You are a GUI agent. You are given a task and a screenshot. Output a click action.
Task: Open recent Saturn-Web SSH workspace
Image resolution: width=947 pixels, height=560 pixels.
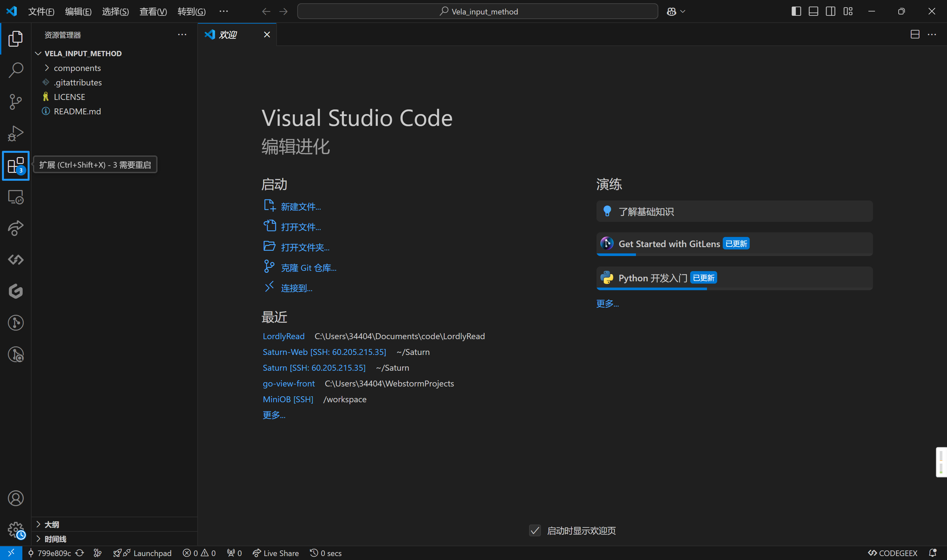324,352
